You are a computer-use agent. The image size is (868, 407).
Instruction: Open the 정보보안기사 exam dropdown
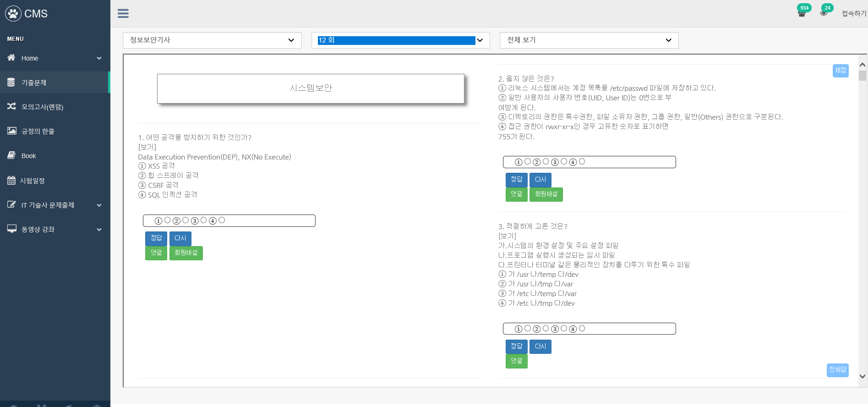click(212, 40)
